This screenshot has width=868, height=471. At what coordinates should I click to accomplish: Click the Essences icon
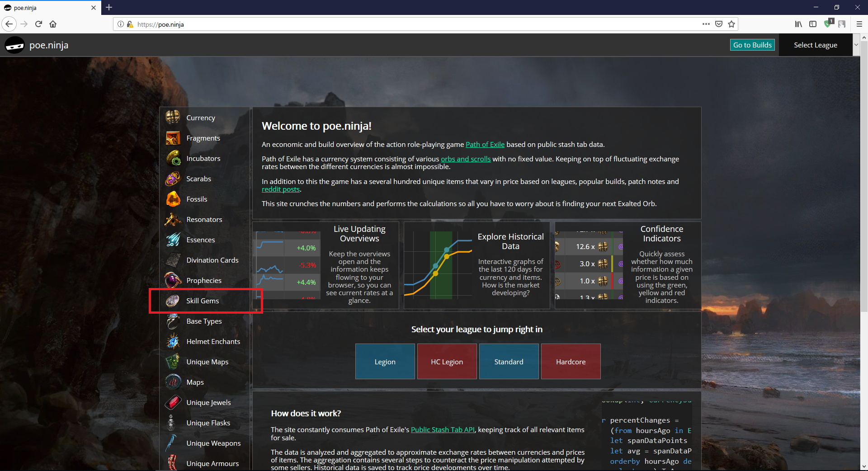coord(173,240)
